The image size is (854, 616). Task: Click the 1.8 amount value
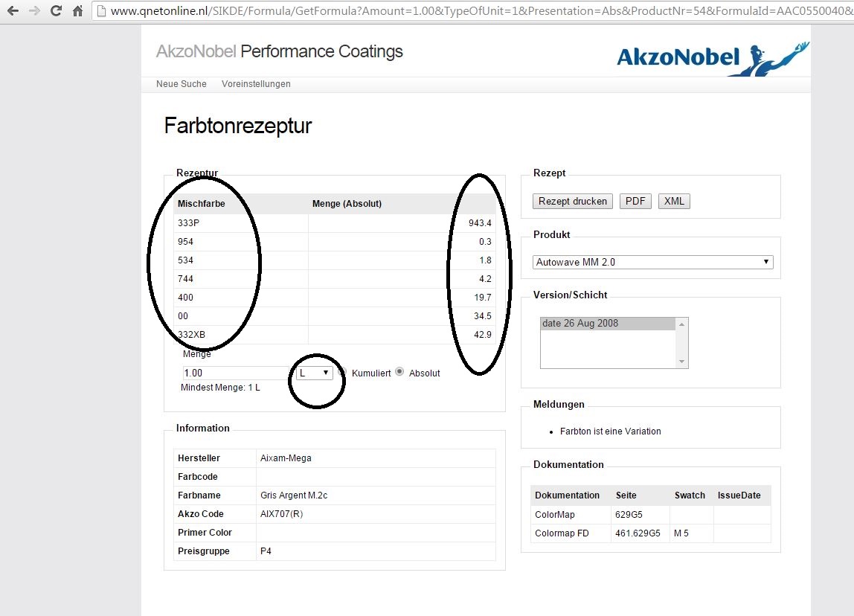[x=485, y=260]
